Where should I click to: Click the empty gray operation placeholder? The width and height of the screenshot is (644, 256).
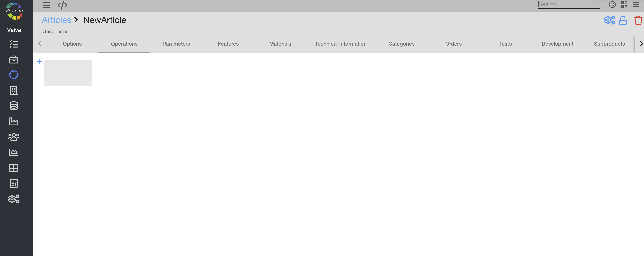(68, 73)
